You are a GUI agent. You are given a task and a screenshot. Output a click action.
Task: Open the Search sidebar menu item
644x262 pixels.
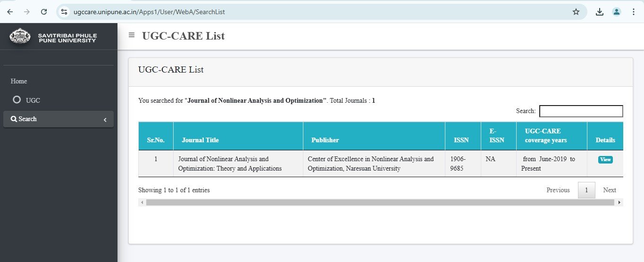(x=59, y=119)
